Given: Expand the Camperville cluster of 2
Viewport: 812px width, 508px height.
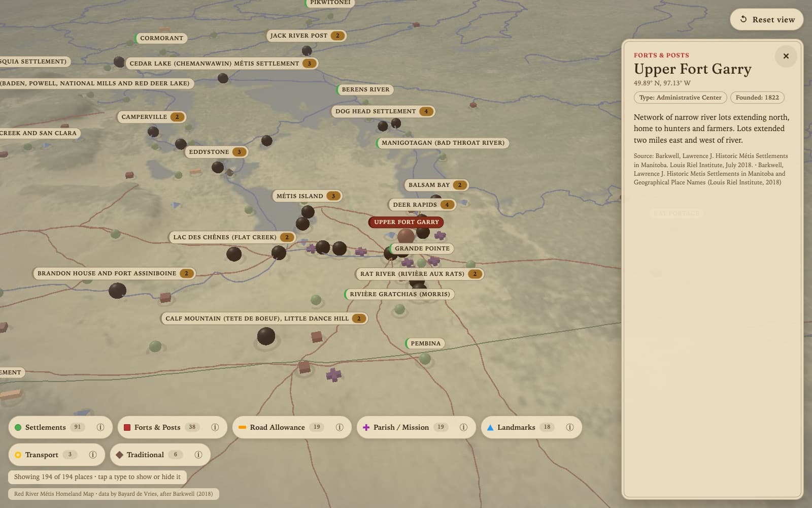Looking at the screenshot, I should click(152, 117).
